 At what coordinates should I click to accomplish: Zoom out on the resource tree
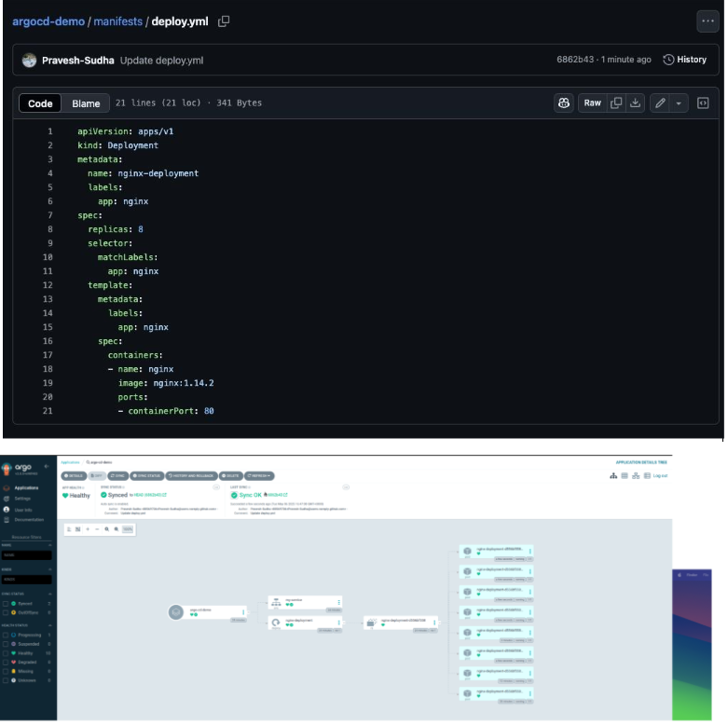117,529
